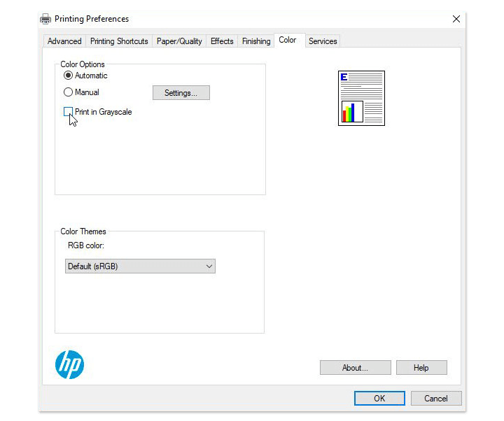Open the RGB color dropdown
The image size is (504, 421).
tap(140, 266)
